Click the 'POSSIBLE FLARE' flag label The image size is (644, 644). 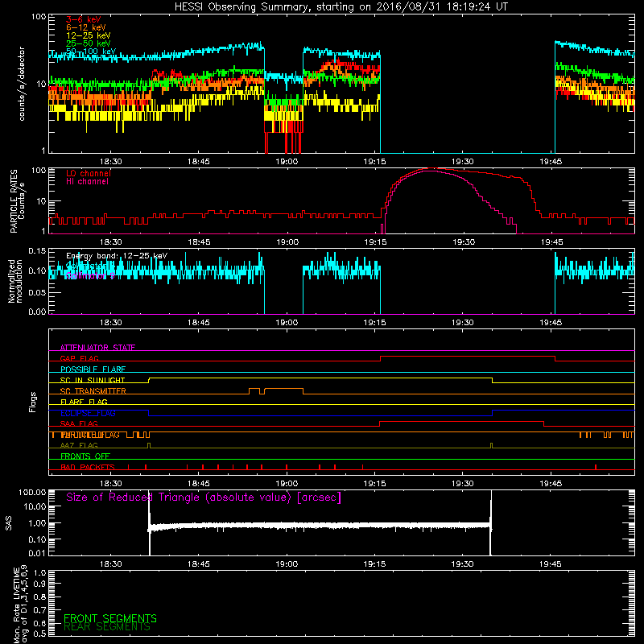93,369
